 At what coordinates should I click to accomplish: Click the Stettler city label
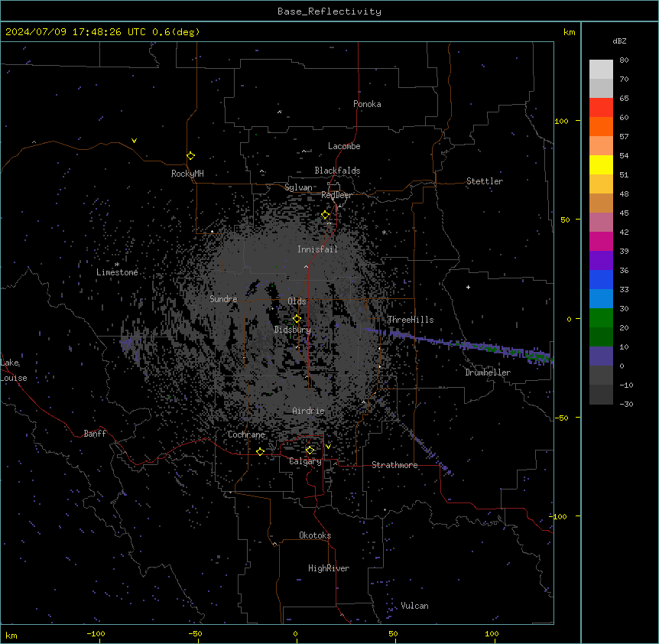point(485,181)
